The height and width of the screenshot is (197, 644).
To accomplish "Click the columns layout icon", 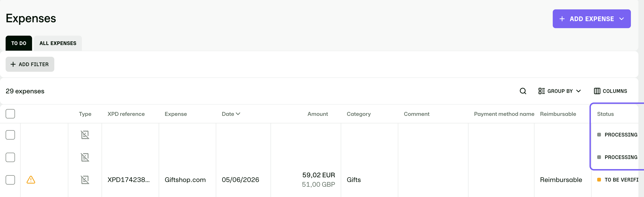I will 597,91.
